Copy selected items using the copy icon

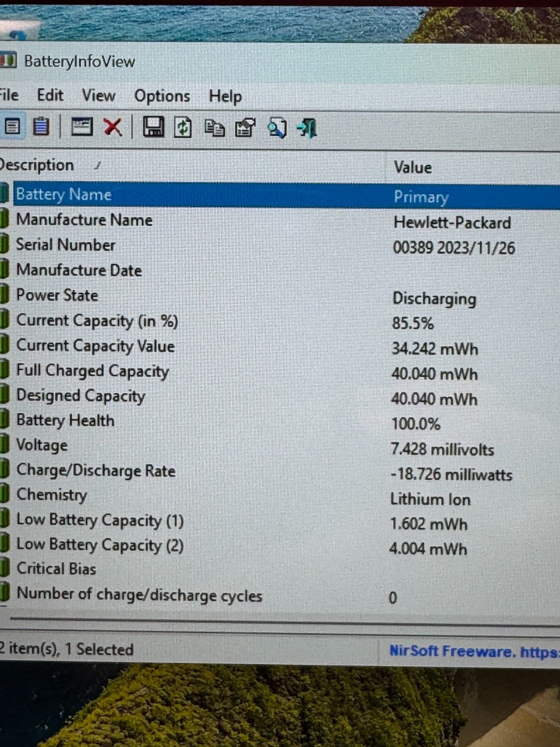tap(215, 128)
